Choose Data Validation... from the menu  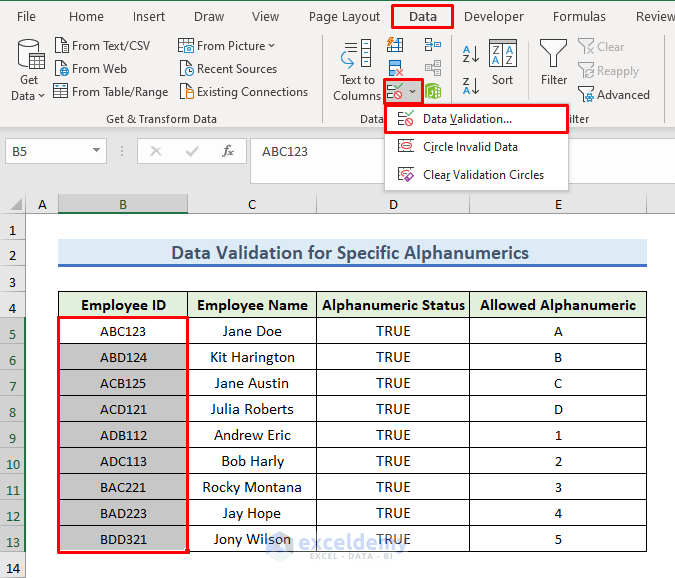coord(467,119)
